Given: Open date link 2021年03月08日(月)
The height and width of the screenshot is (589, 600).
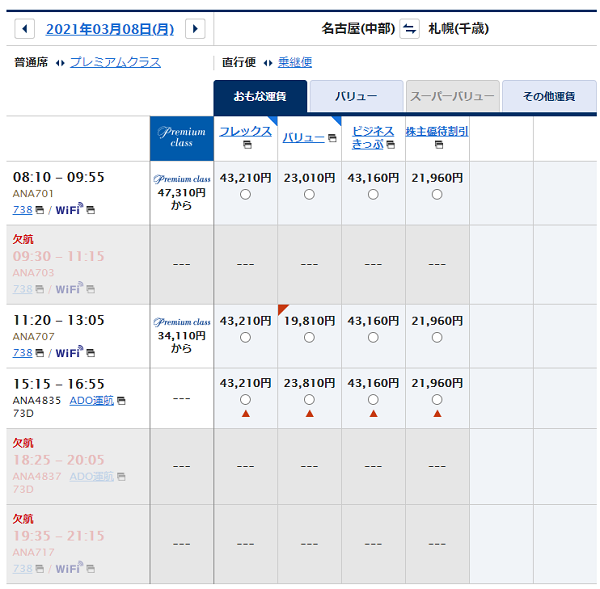Looking at the screenshot, I should [110, 29].
